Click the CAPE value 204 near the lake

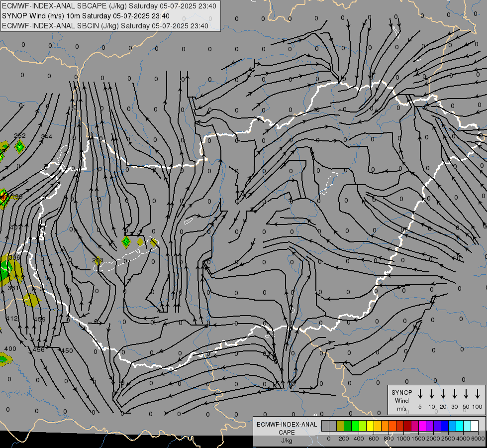click(x=97, y=260)
